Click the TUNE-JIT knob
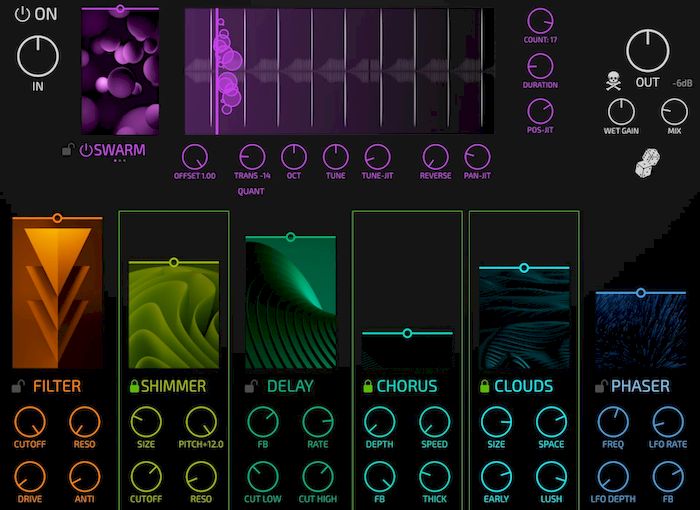 click(377, 157)
